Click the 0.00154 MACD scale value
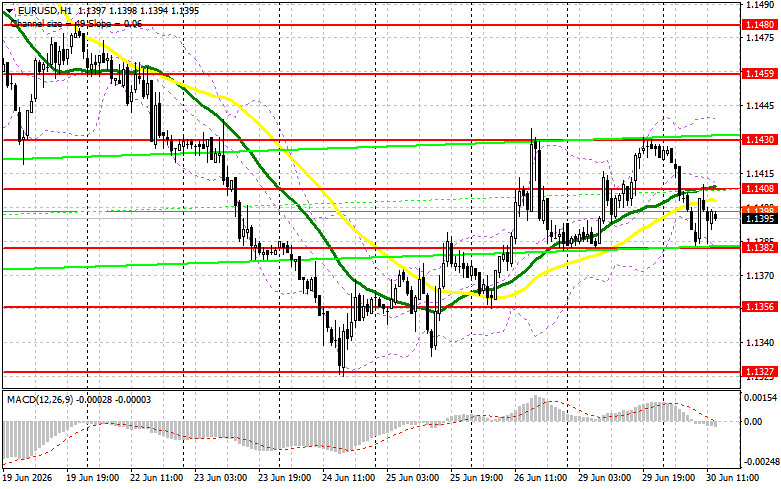Screen dimensions: 781x489 point(761,398)
